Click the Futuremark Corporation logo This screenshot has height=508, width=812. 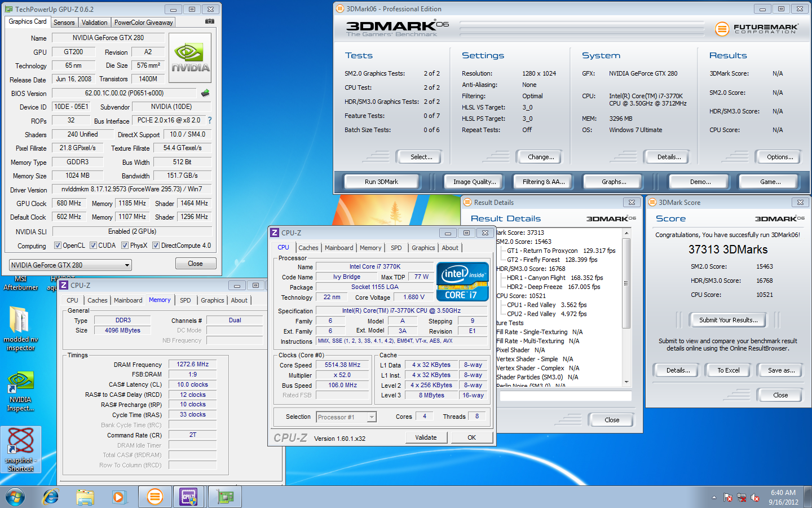pos(756,28)
